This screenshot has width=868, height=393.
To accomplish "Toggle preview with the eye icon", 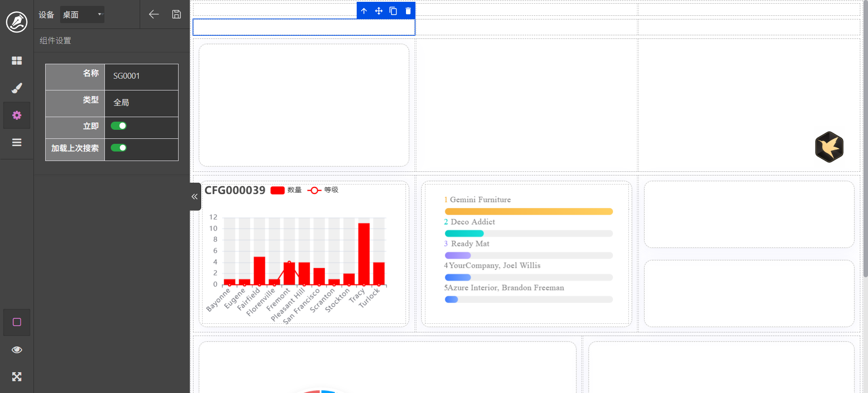I will (x=17, y=350).
